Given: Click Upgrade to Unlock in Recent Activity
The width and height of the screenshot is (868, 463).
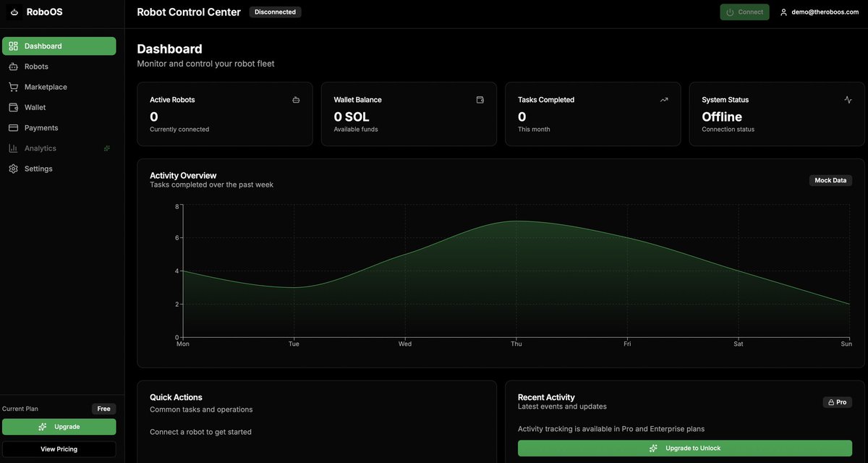Looking at the screenshot, I should (685, 447).
